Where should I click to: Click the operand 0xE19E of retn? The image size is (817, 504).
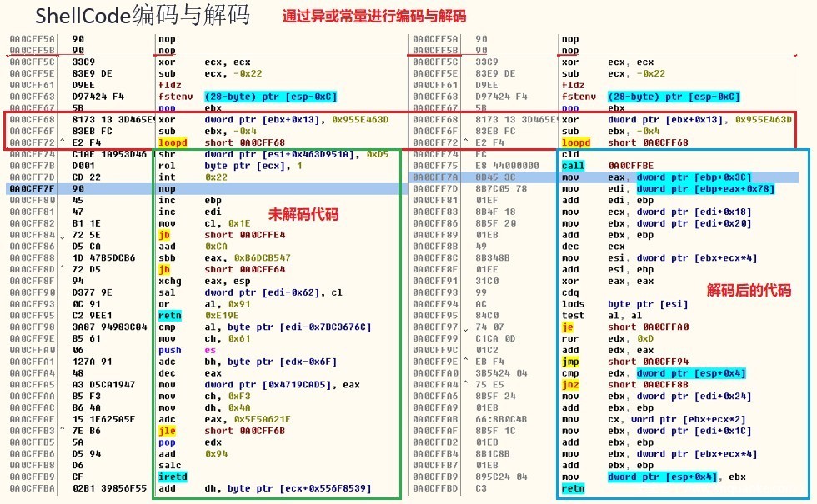pos(222,316)
